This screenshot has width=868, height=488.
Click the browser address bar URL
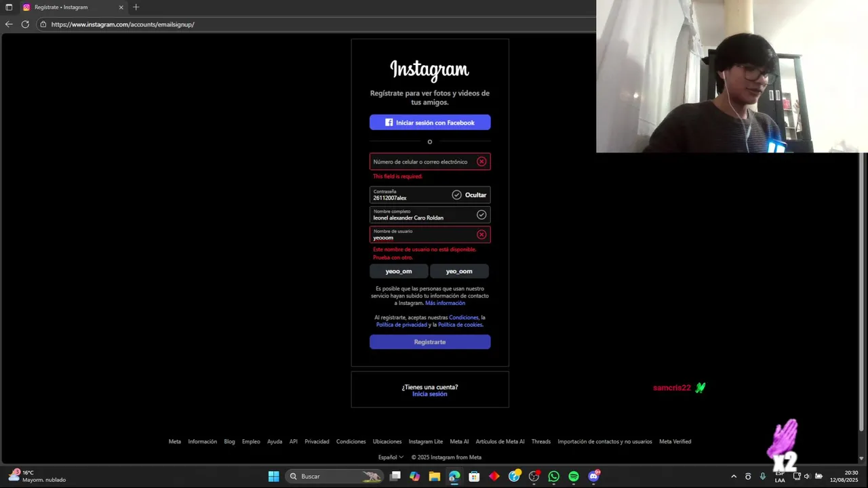(x=123, y=24)
